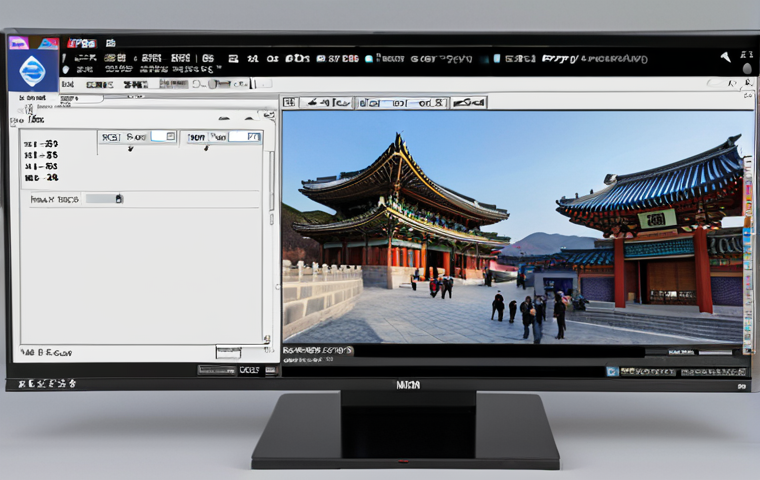Viewport: 760px width, 480px height.
Task: Click the dark squiggle button ending viewer toolbar
Action: point(469,102)
